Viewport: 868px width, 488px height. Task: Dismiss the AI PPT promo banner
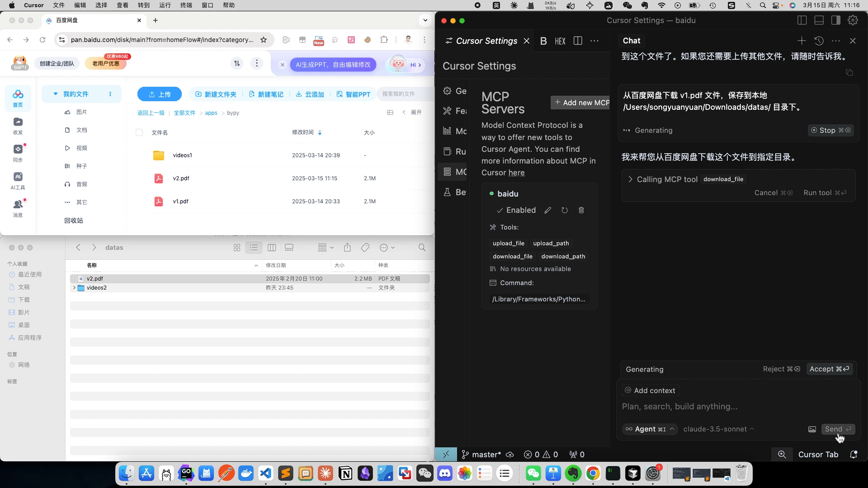pos(283,65)
